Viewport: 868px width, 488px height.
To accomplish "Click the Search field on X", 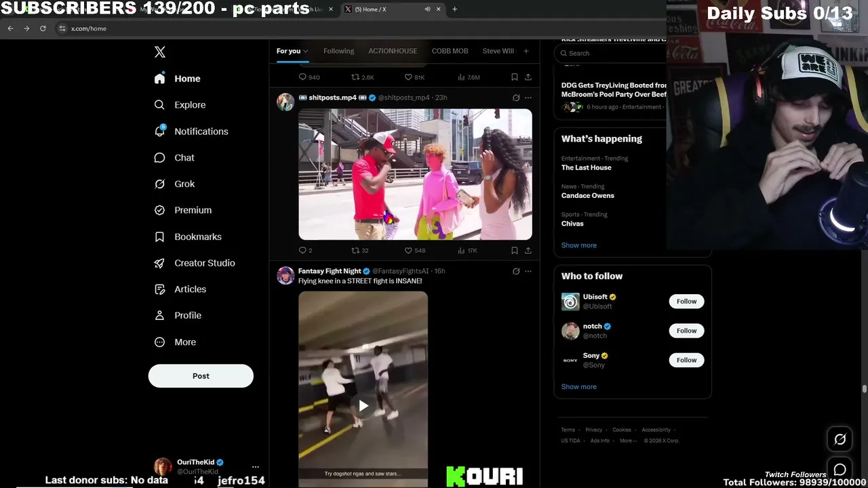I will pyautogui.click(x=610, y=53).
